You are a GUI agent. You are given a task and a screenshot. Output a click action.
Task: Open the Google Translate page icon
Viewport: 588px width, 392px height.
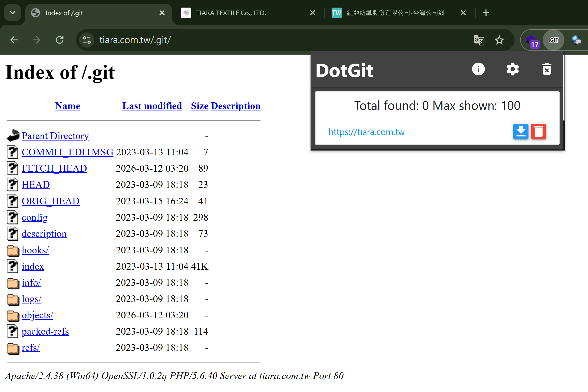point(479,40)
